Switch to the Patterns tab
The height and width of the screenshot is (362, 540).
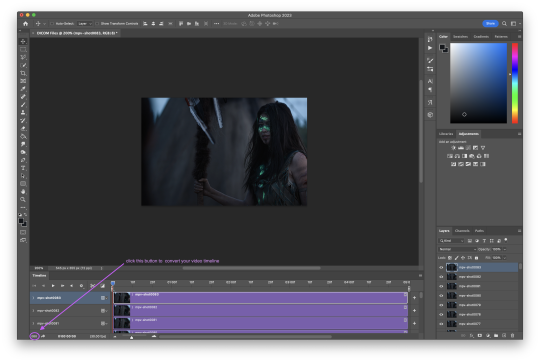pyautogui.click(x=501, y=37)
